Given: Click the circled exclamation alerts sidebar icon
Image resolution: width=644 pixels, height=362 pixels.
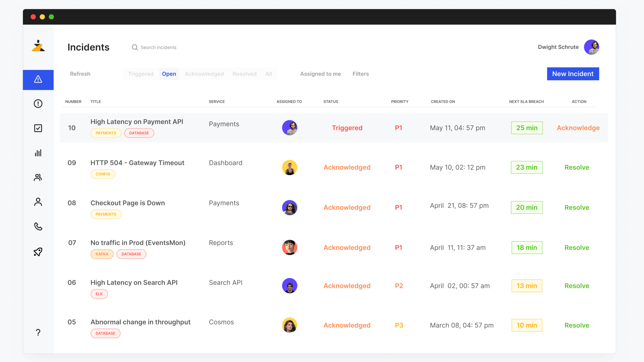Looking at the screenshot, I should pyautogui.click(x=38, y=104).
